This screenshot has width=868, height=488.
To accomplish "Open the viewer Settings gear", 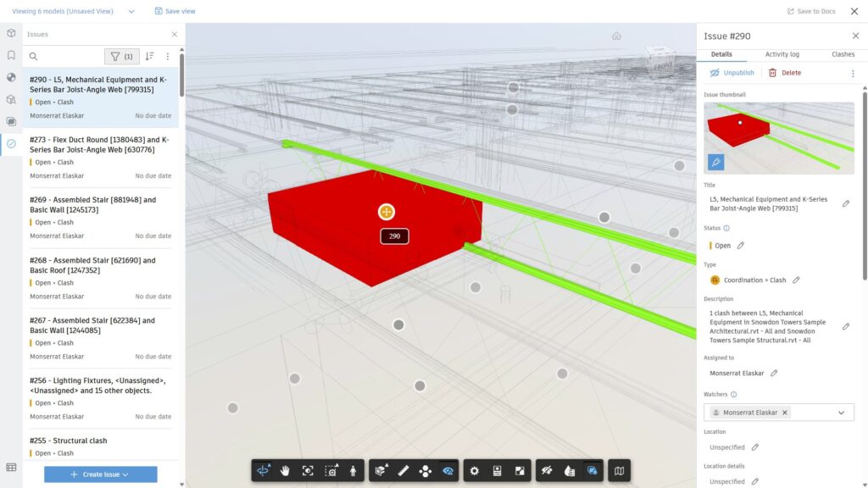I will [x=475, y=470].
